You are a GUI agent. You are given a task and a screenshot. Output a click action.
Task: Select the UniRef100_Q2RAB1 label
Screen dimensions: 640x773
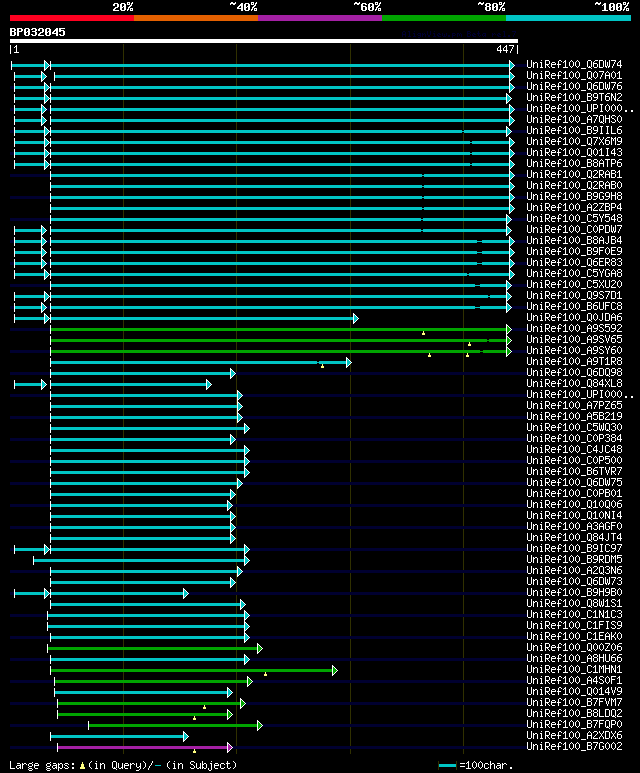point(574,175)
